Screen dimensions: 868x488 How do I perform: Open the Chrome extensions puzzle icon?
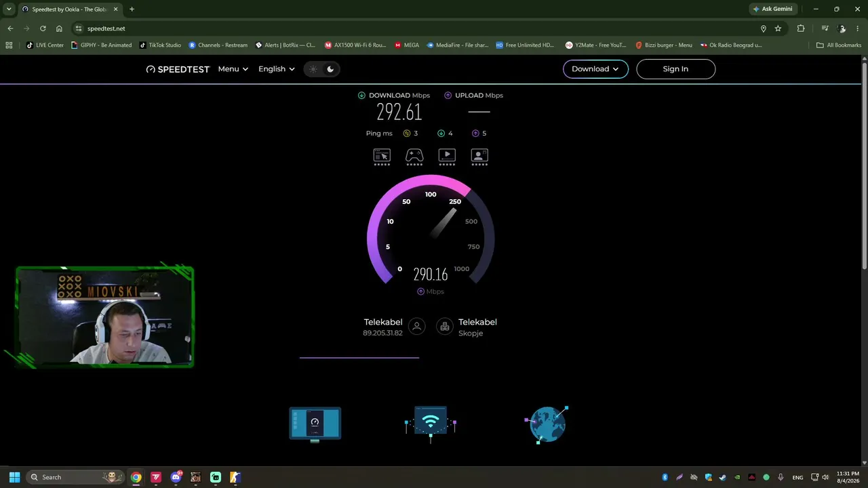click(x=801, y=28)
